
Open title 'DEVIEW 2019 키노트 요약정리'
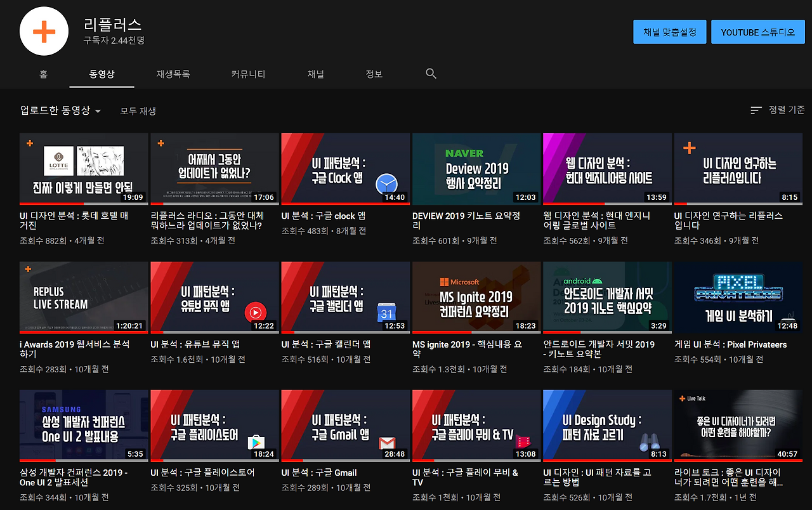click(x=466, y=221)
